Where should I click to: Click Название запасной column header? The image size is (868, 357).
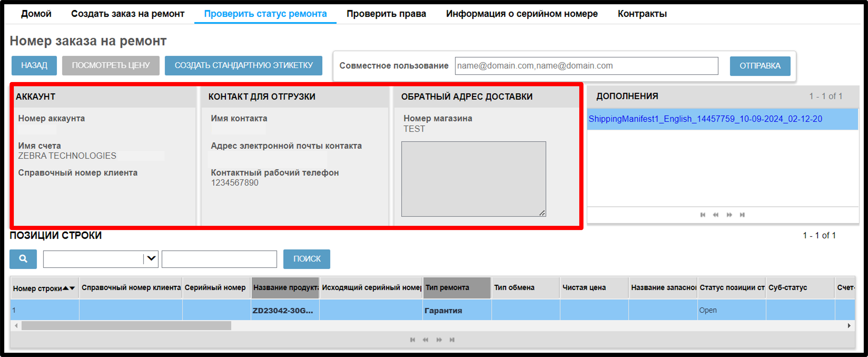(663, 287)
